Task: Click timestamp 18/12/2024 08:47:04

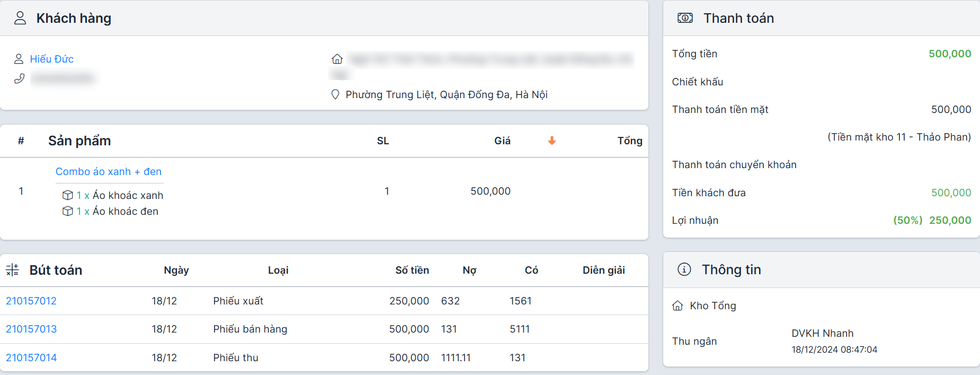Action: click(834, 350)
